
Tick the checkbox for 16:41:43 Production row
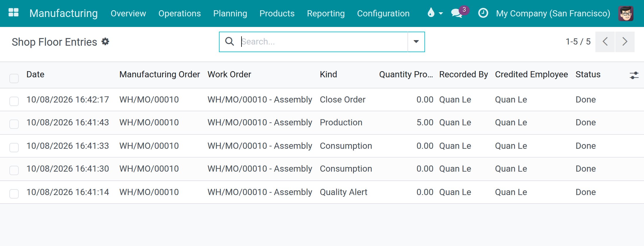coord(14,124)
